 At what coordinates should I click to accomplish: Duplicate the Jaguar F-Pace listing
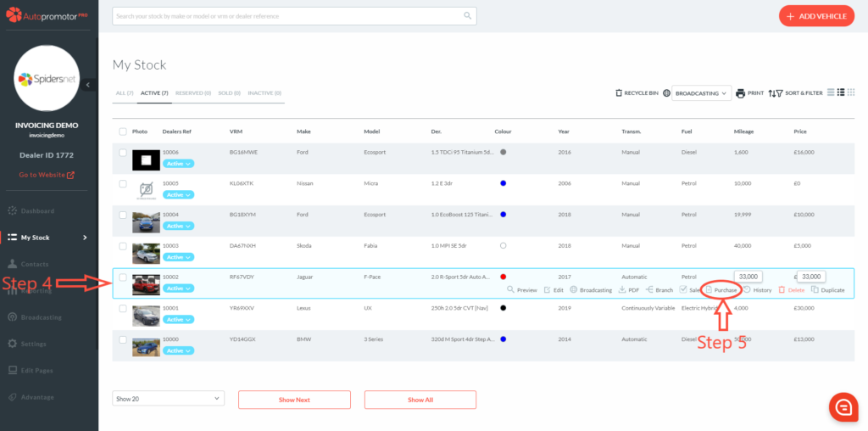pos(827,290)
